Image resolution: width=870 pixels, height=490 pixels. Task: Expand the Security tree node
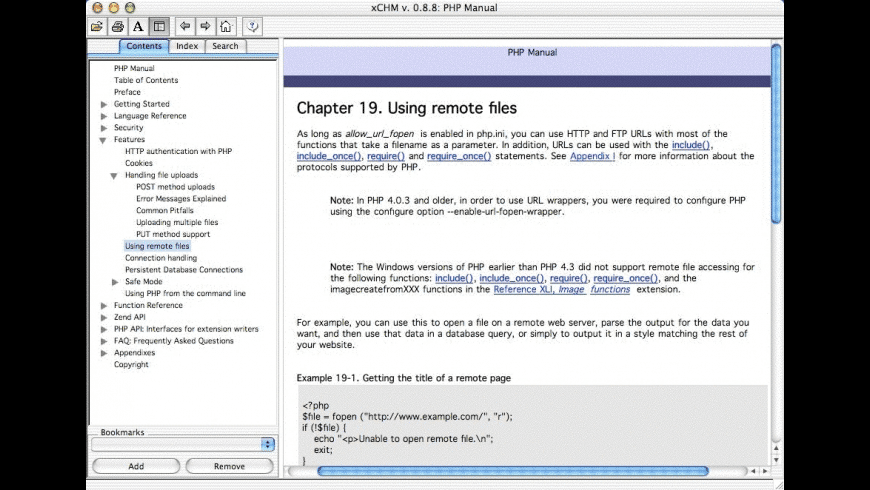(x=104, y=128)
